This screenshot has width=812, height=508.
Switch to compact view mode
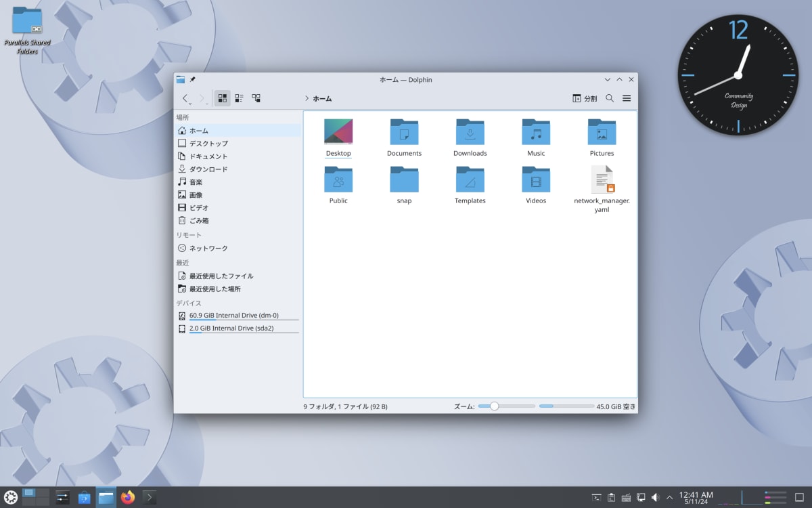click(x=239, y=98)
